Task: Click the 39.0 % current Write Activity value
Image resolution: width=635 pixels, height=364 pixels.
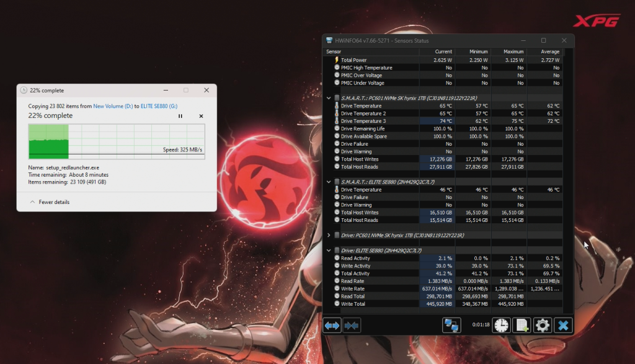Action: pos(444,265)
